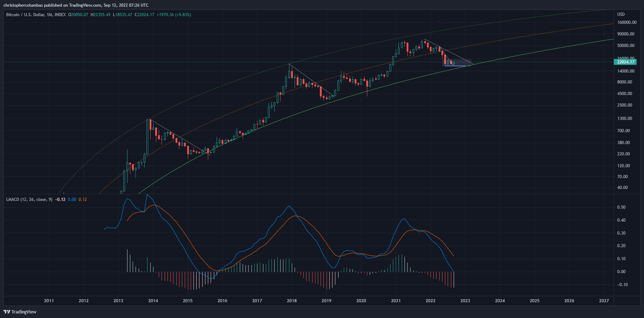Click the green 22024.17 current price tag
The width and height of the screenshot is (644, 318).
coord(625,62)
